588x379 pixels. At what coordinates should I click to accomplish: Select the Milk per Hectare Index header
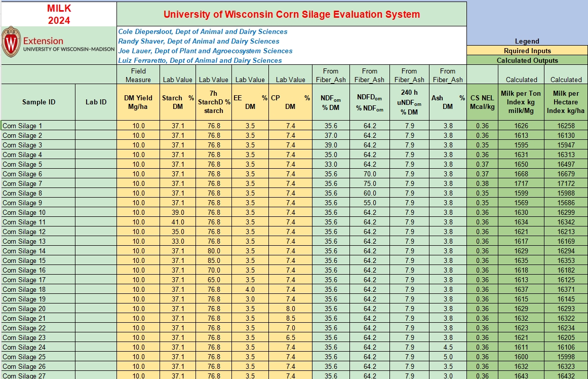point(566,102)
